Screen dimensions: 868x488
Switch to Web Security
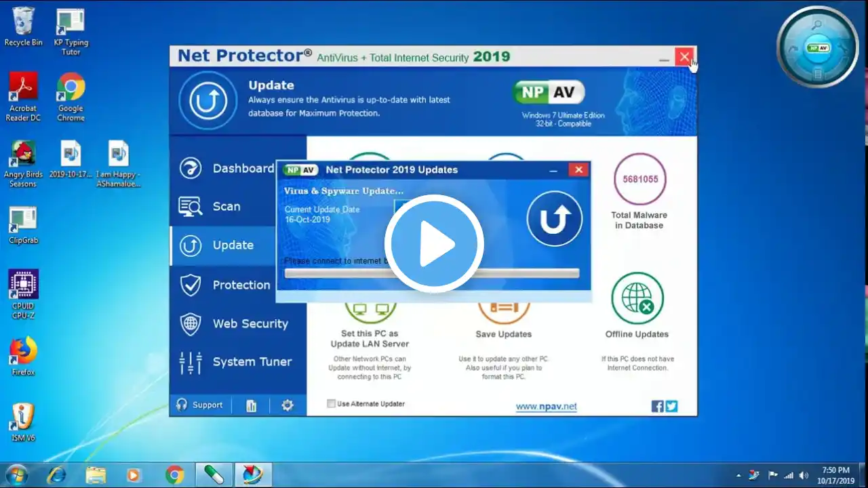239,323
